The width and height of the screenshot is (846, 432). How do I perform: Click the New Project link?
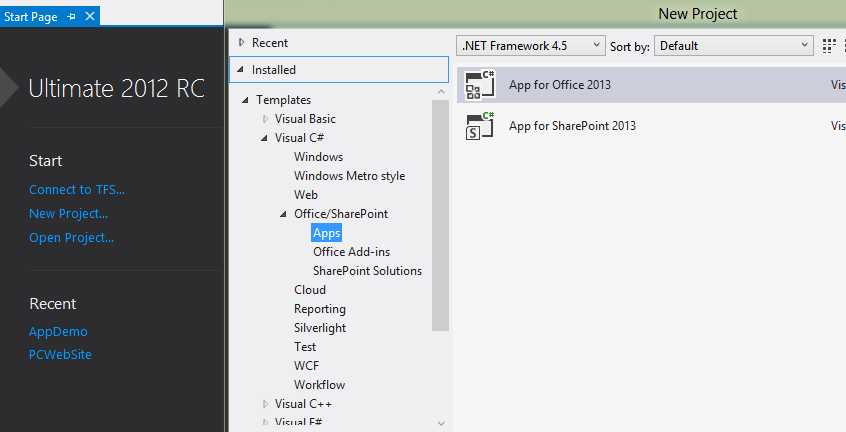pos(69,214)
